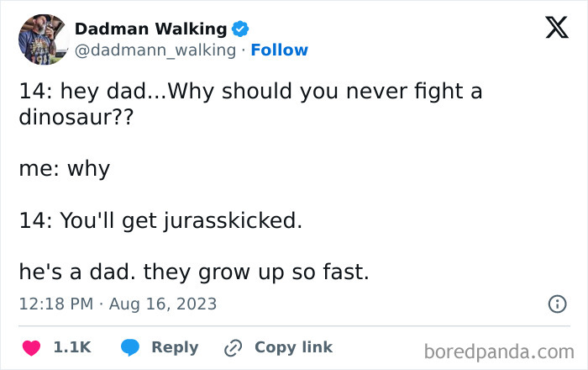Click the Dadman Walking display name
The height and width of the screenshot is (370, 588).
pyautogui.click(x=151, y=29)
